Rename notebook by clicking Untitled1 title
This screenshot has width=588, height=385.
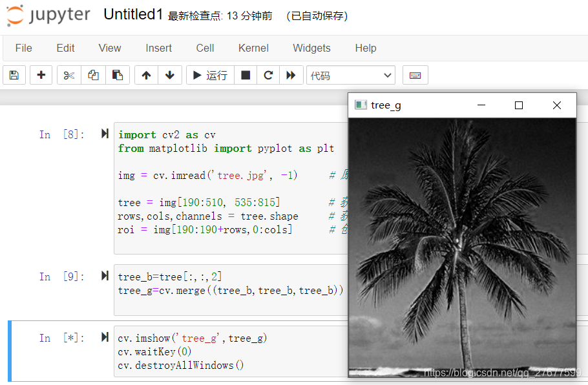click(133, 14)
